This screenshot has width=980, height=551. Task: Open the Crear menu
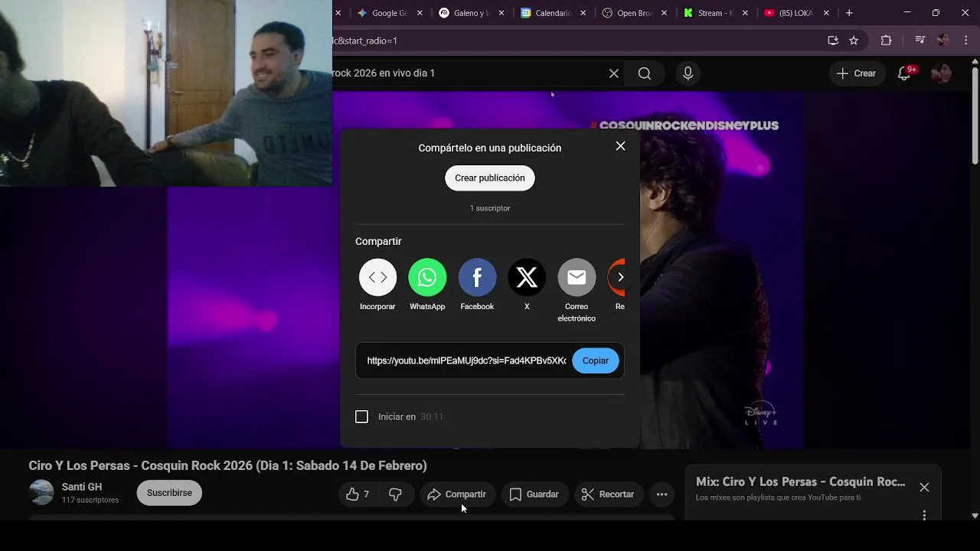tap(857, 73)
